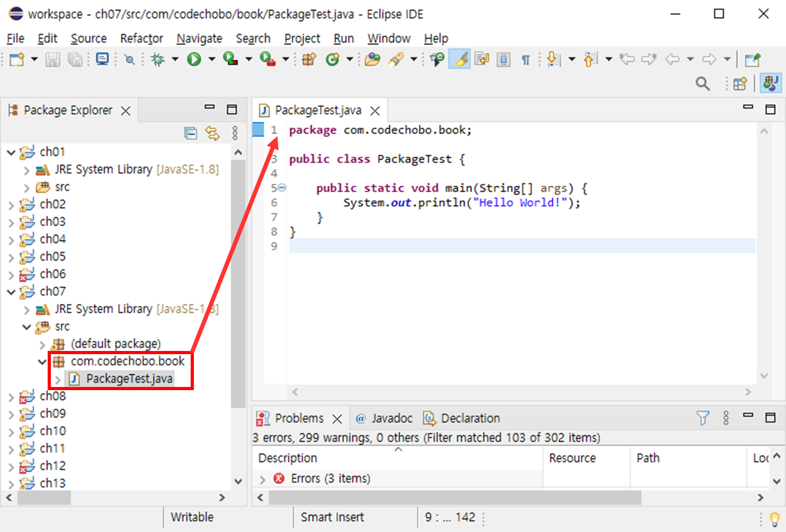786x532 pixels.
Task: Expand the ch02 project node
Action: tap(11, 205)
